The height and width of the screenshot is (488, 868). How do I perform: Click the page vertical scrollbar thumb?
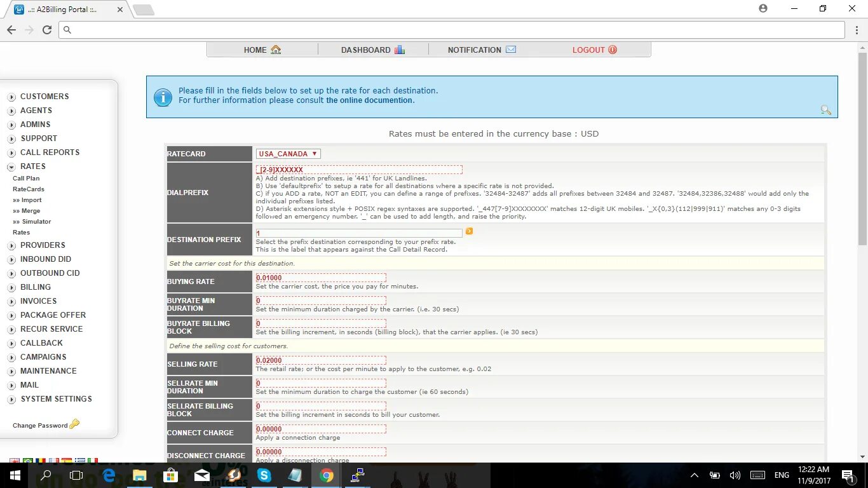tap(862, 149)
